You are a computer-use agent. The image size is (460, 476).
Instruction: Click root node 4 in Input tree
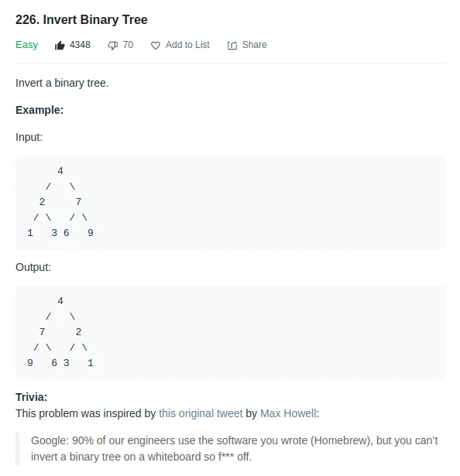[x=60, y=171]
